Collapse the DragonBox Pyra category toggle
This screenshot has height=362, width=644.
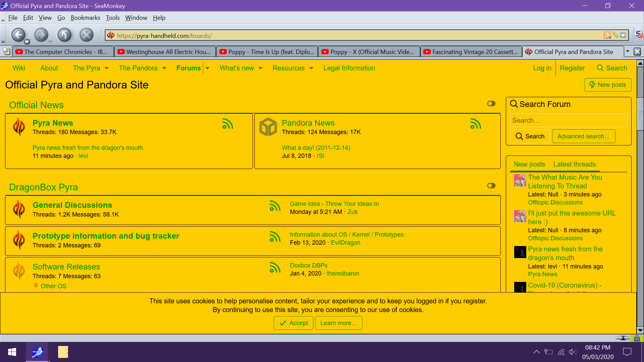[491, 186]
